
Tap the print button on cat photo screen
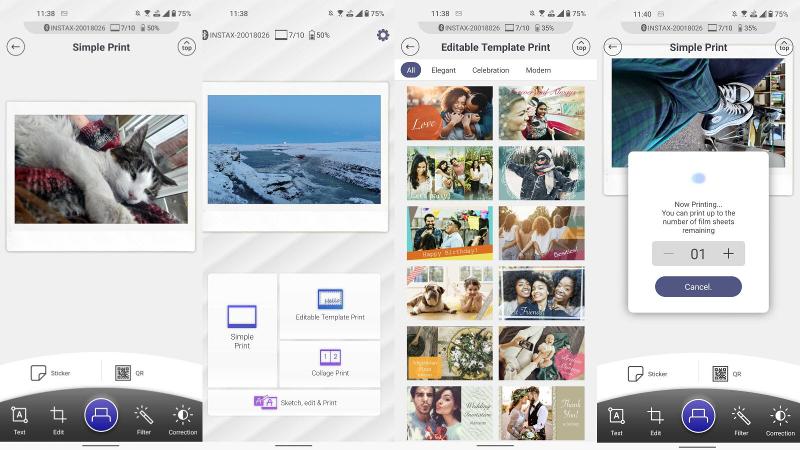[101, 415]
